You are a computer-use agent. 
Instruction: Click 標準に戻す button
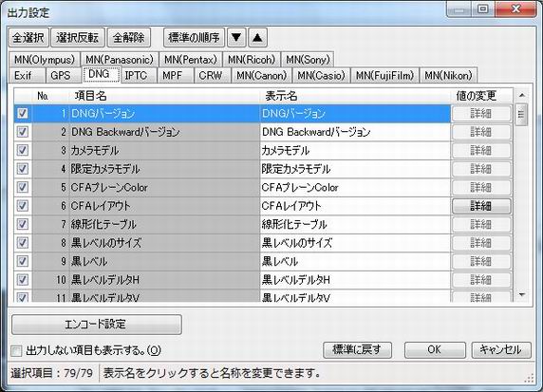(x=357, y=349)
